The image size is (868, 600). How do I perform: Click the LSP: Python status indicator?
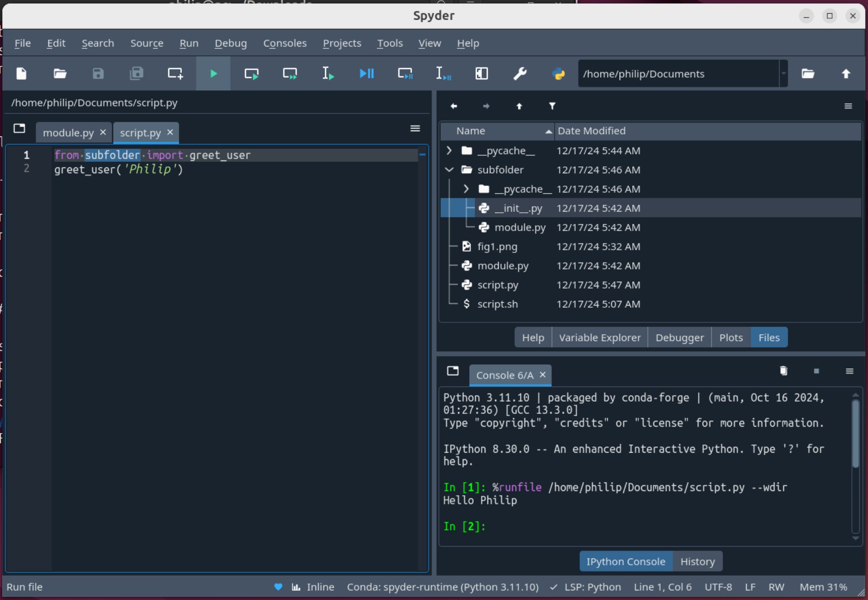585,587
